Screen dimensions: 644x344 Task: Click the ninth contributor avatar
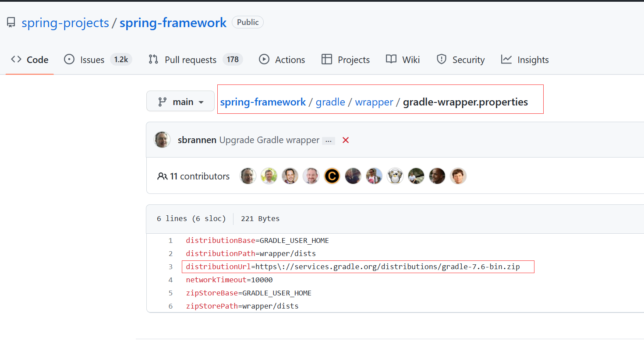tap(416, 176)
